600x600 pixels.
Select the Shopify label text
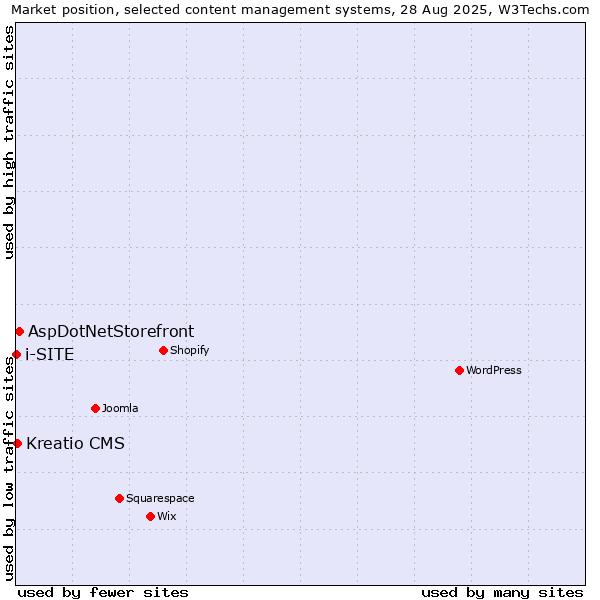tap(190, 351)
